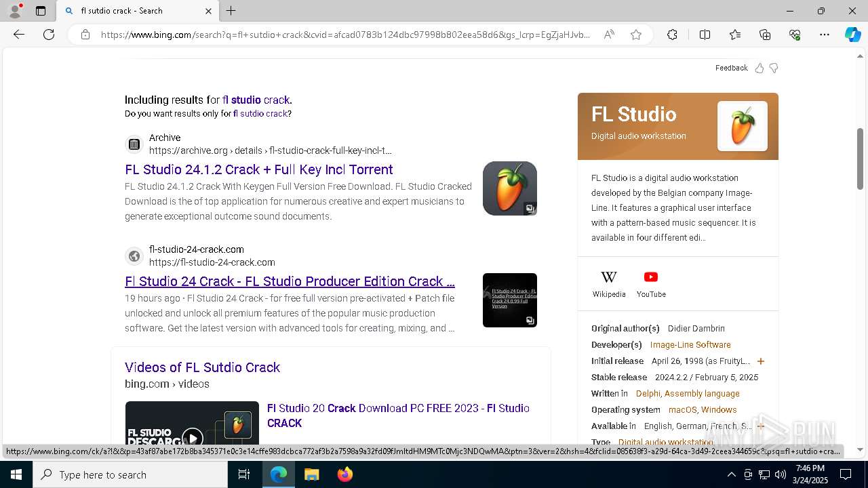Open the Image-Line Software developer link
The height and width of the screenshot is (488, 868).
(690, 345)
